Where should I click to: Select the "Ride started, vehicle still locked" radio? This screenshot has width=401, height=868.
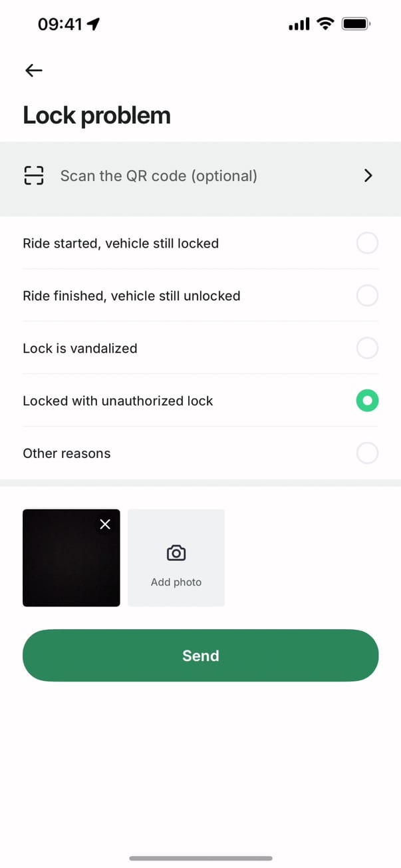[367, 243]
